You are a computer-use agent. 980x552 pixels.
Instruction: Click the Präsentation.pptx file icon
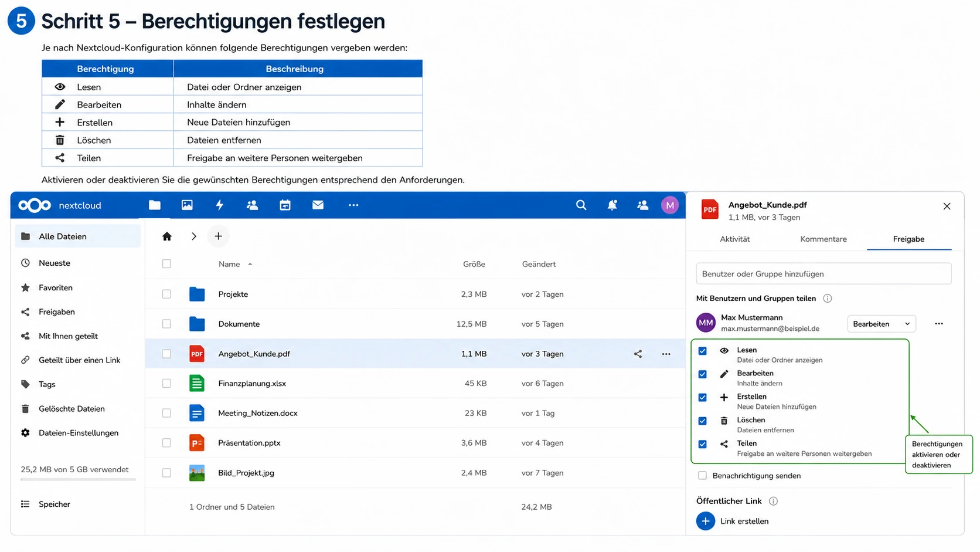coord(197,443)
